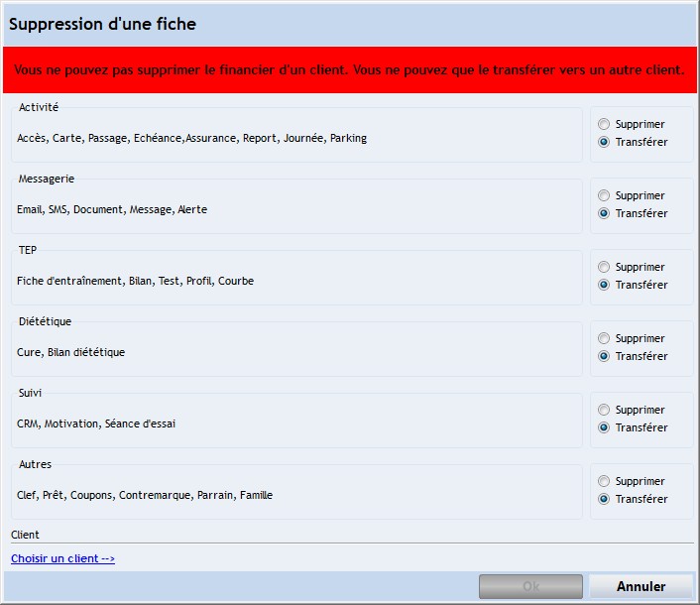Select Supprimer for the Activité group
The image size is (700, 605).
[604, 125]
